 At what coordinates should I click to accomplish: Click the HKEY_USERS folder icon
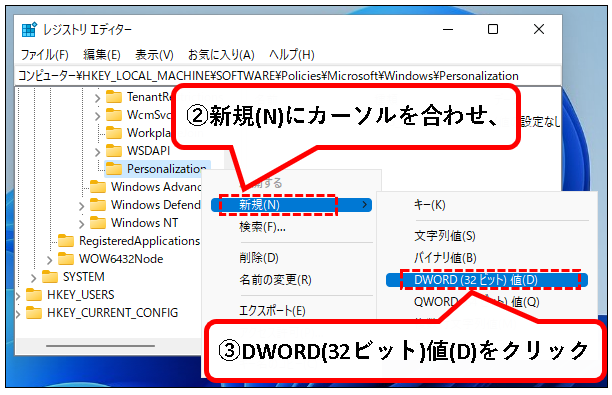pos(34,295)
